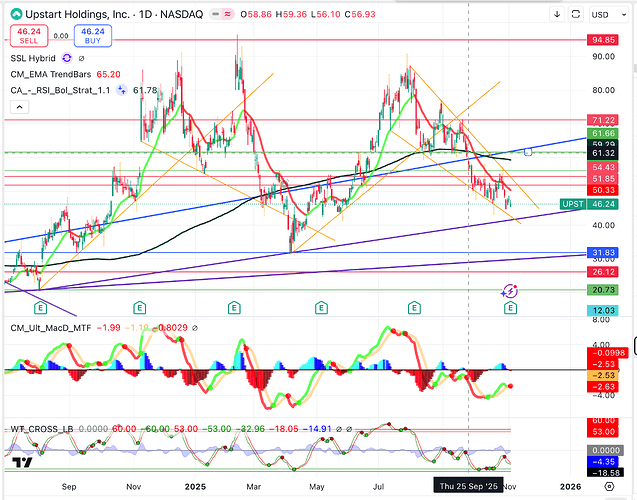Click the down-arrow icon near USD

[x=557, y=14]
